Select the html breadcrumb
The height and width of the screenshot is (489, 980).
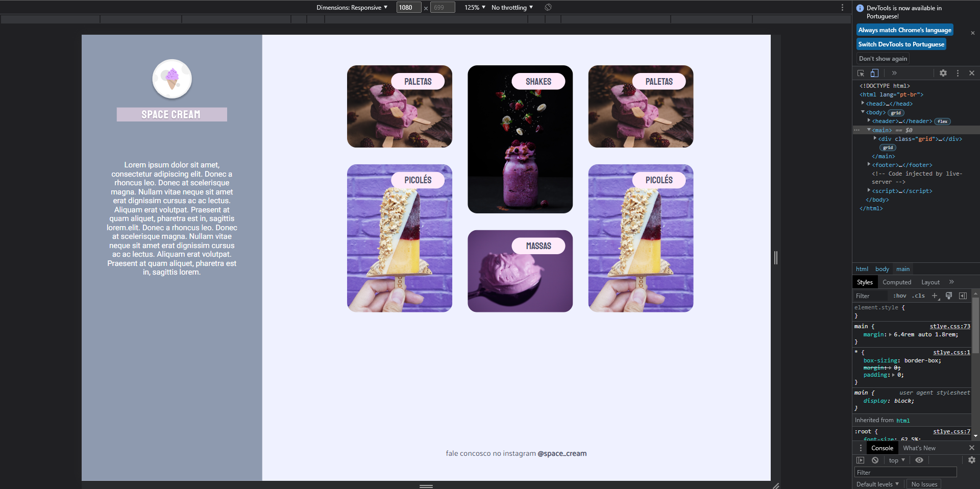click(x=862, y=269)
